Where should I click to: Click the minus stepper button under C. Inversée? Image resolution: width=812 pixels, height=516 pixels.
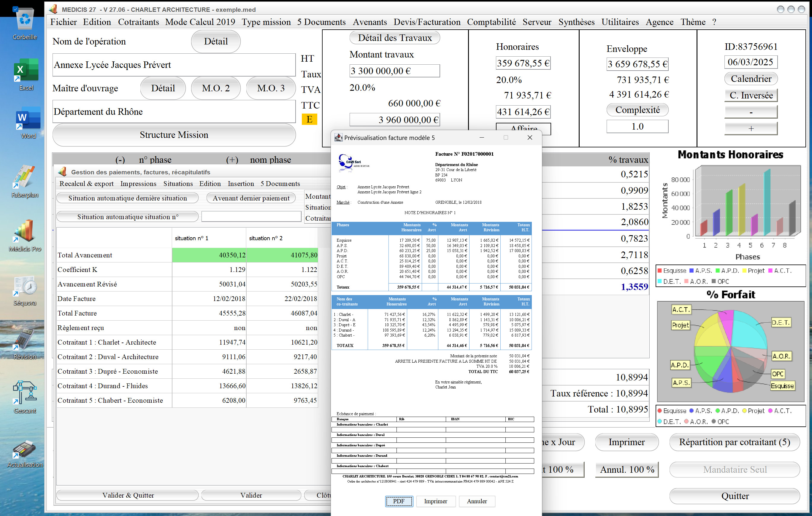point(751,112)
